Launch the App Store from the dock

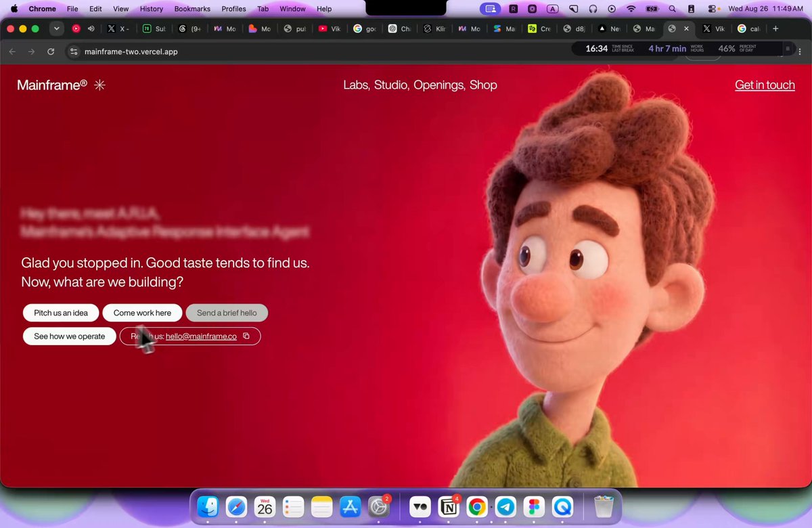coord(350,506)
